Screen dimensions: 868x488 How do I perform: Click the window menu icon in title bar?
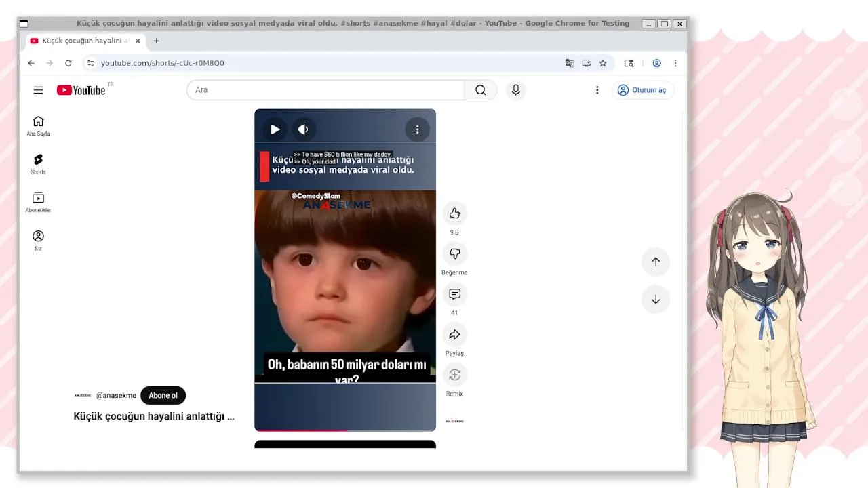click(24, 23)
